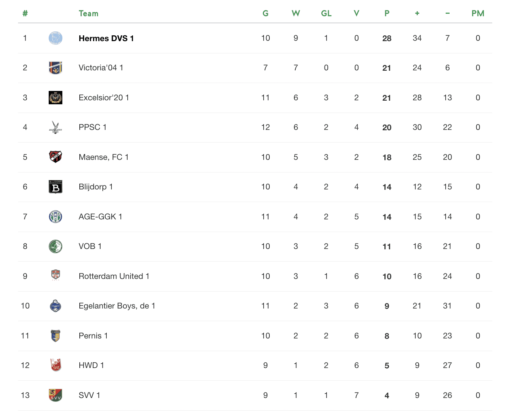The height and width of the screenshot is (420, 507).
Task: Click the SVV club logo
Action: (x=56, y=395)
